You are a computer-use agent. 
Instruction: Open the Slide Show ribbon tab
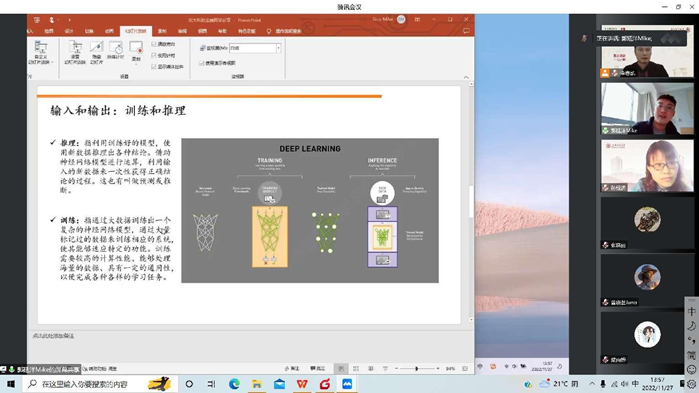136,31
